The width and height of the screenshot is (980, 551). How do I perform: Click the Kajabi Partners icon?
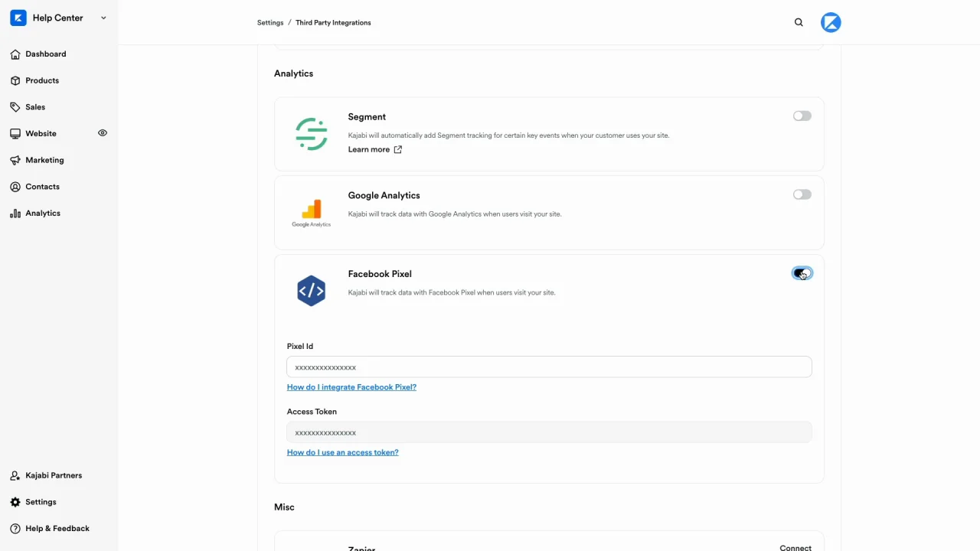(x=15, y=475)
